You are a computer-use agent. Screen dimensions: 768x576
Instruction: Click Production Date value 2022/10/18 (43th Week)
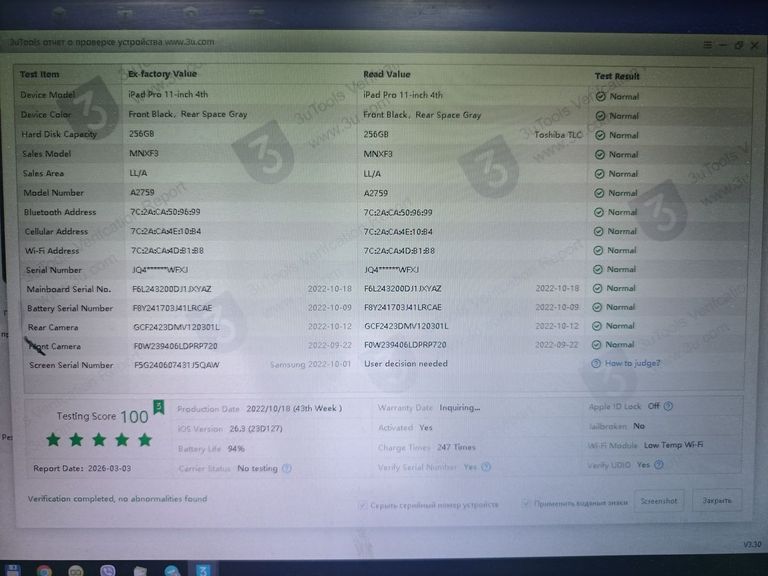(294, 408)
